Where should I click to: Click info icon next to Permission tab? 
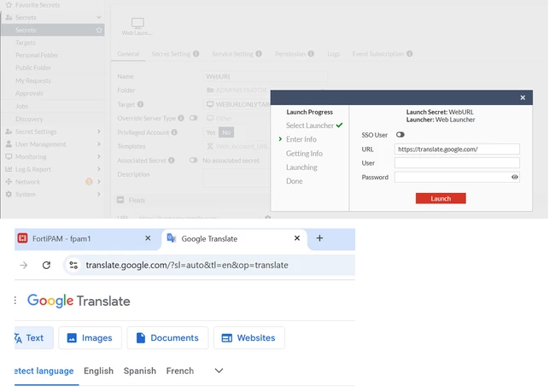(311, 54)
